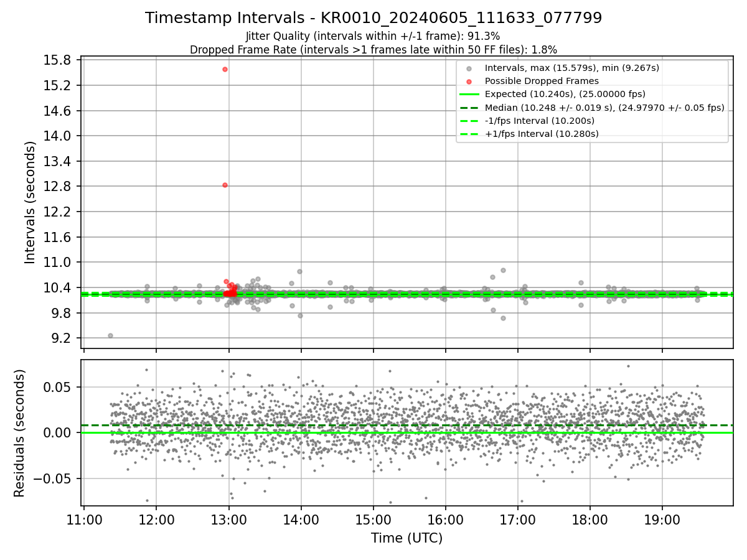Image resolution: width=747 pixels, height=560 pixels.
Task: Click the dark green dashed line sample next to 'Median' in the legend
Action: coord(469,108)
